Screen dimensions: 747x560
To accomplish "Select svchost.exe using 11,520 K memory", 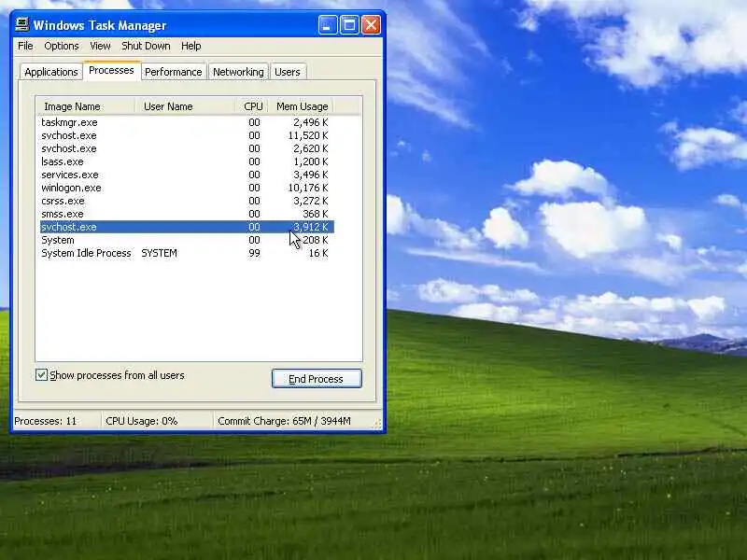I will (x=187, y=135).
